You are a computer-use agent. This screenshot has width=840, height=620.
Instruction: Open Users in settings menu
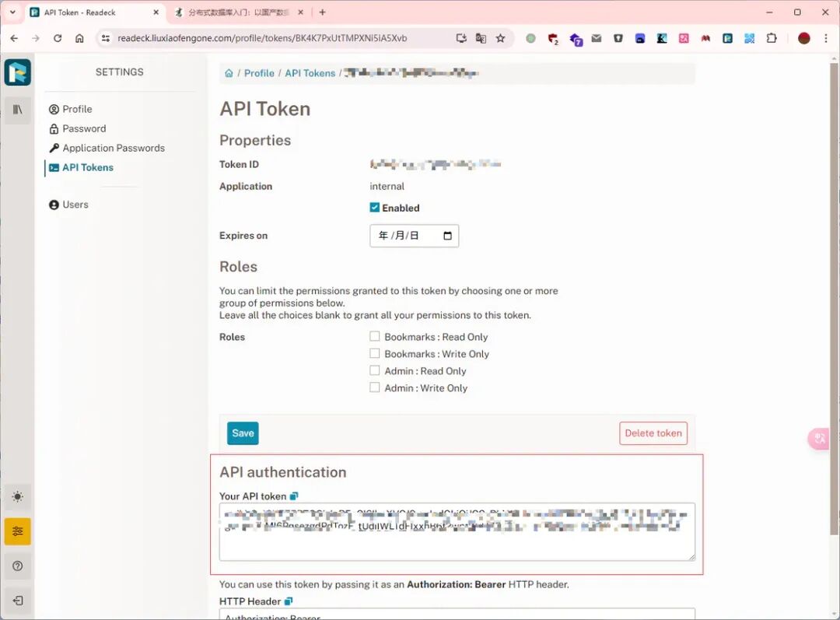68,205
